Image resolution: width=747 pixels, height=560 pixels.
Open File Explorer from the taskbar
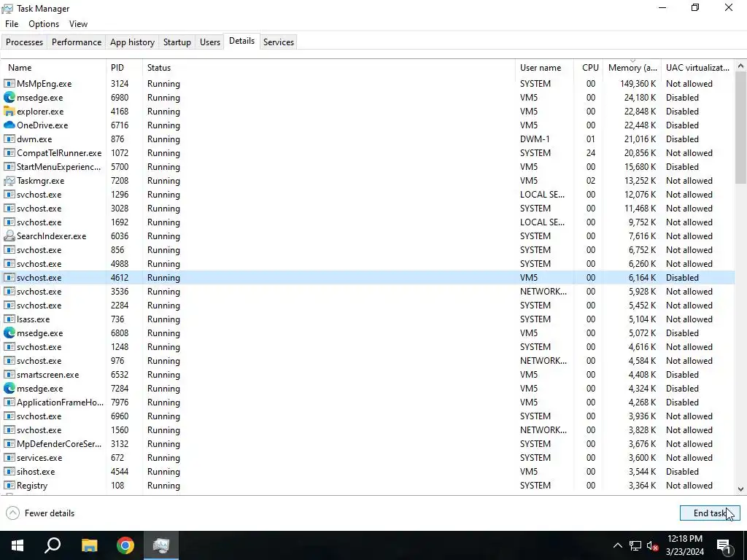(x=89, y=545)
